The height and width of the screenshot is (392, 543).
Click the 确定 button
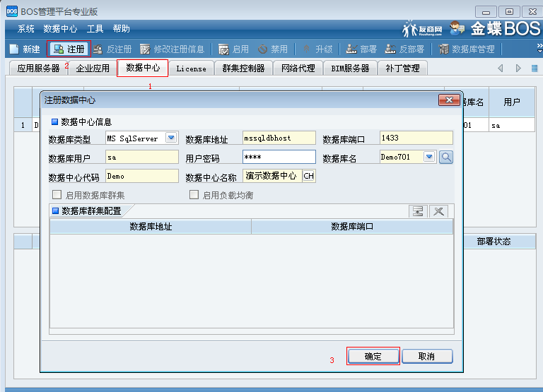(373, 356)
